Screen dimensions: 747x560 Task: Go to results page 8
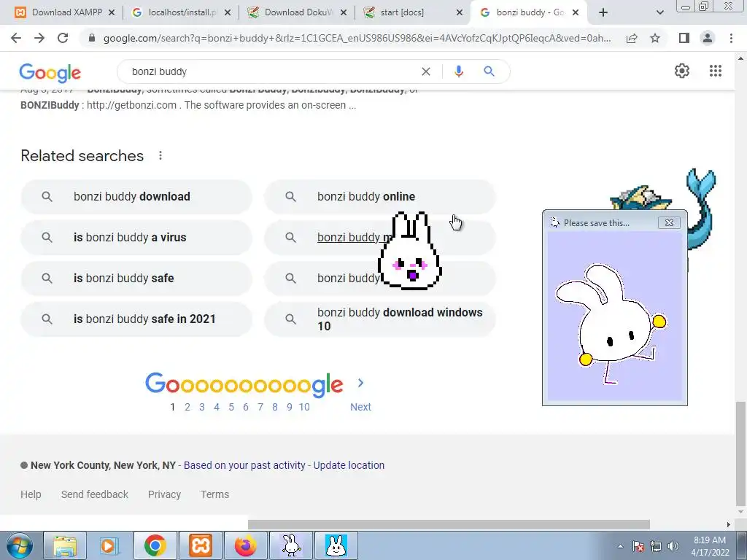tap(275, 407)
